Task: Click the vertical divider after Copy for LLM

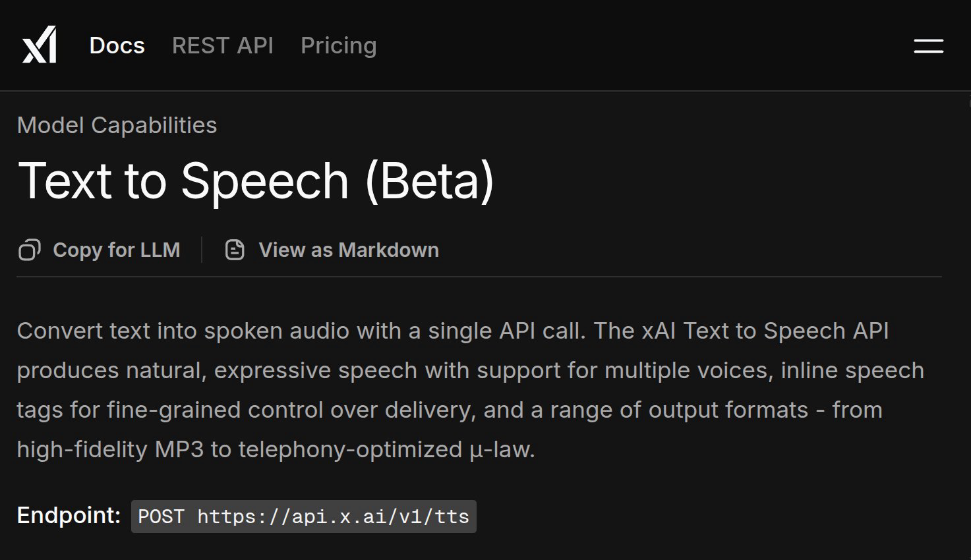Action: (202, 250)
